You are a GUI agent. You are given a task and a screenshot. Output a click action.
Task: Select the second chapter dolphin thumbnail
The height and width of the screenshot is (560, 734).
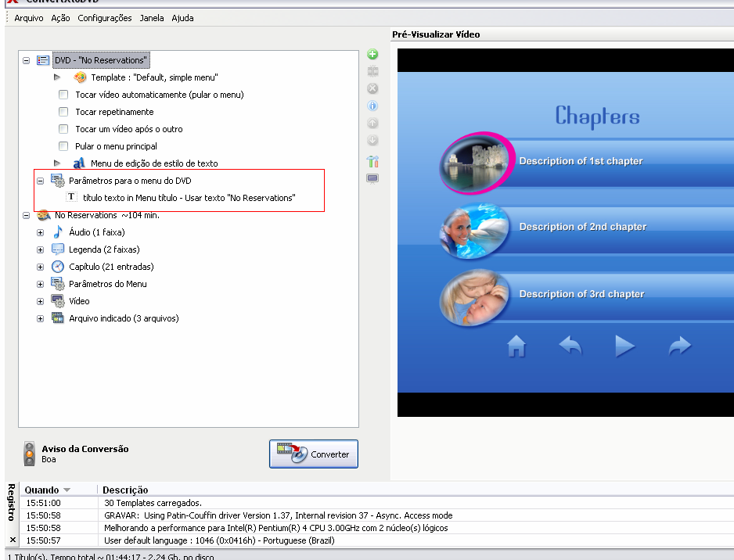click(473, 231)
